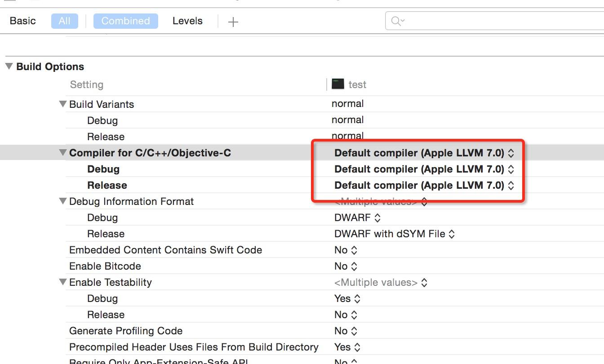Change Enable Testability Debug Yes value
Viewport: 604px width, 364px height.
(347, 298)
